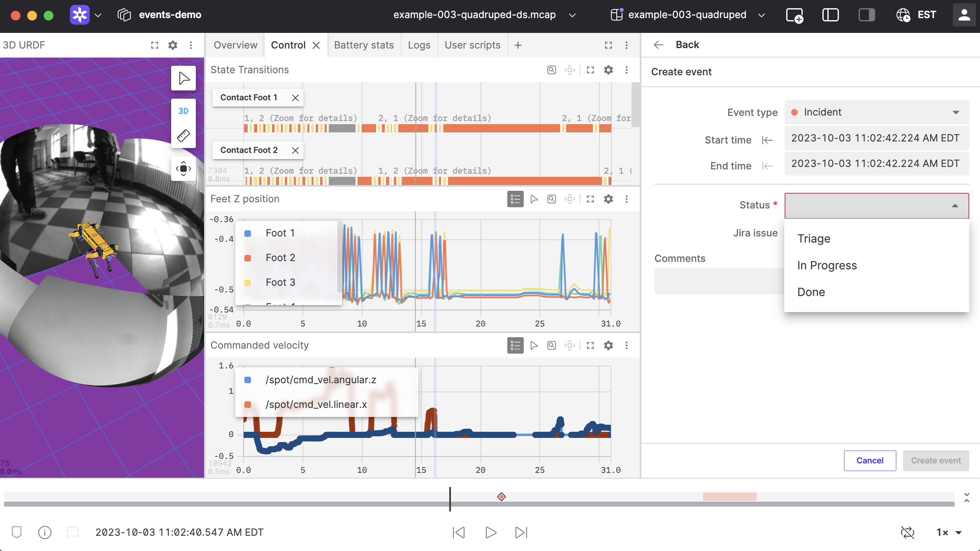Toggle legend in Feet Z position panel

[x=515, y=199]
